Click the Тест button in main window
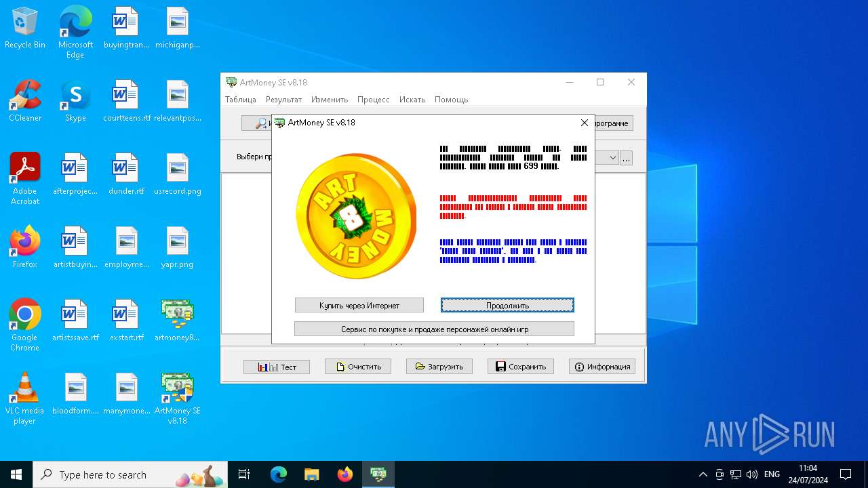868x488 pixels. click(277, 367)
